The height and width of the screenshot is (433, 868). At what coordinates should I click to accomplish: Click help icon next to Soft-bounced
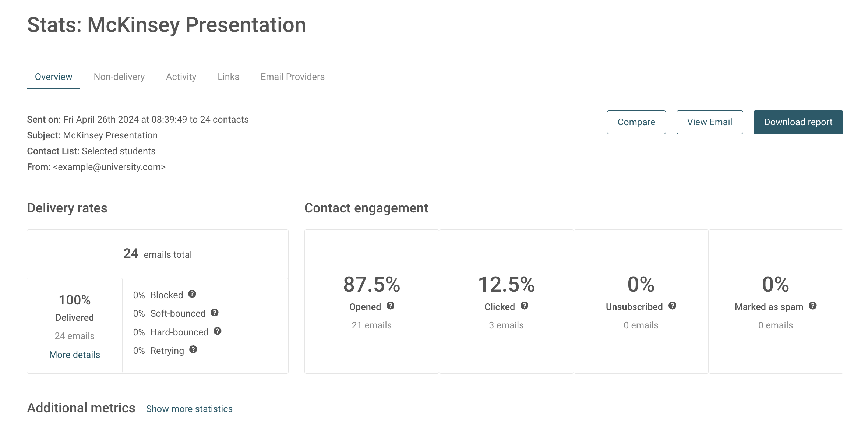pyautogui.click(x=215, y=313)
